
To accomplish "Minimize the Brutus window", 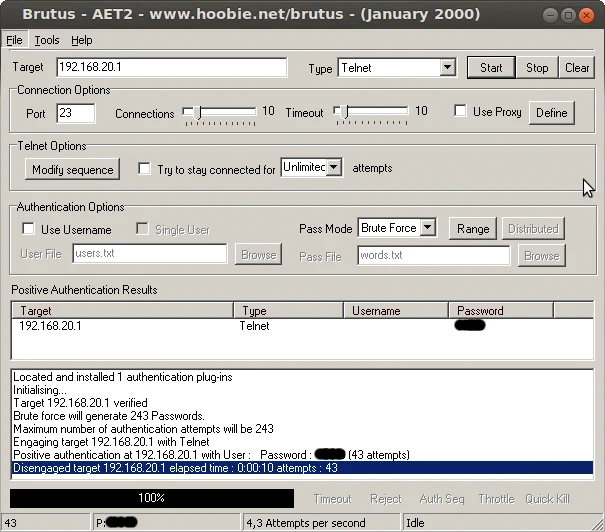I will coord(550,15).
